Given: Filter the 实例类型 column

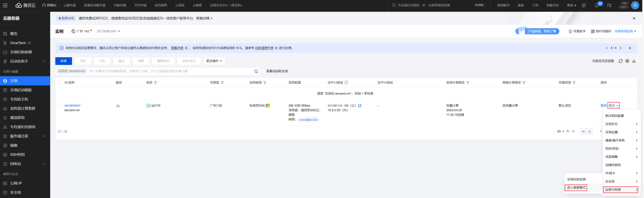Looking at the screenshot, I should coord(265,82).
